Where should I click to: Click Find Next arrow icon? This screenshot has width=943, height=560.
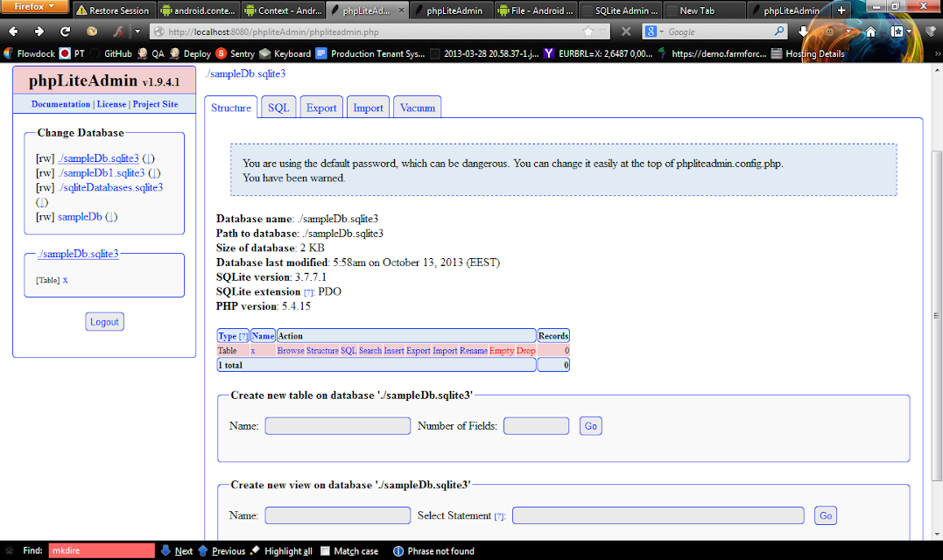(166, 550)
